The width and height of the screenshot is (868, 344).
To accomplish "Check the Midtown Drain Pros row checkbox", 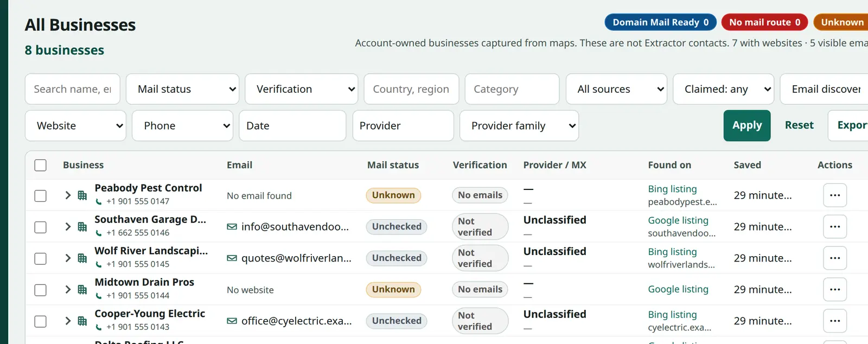I will 41,290.
